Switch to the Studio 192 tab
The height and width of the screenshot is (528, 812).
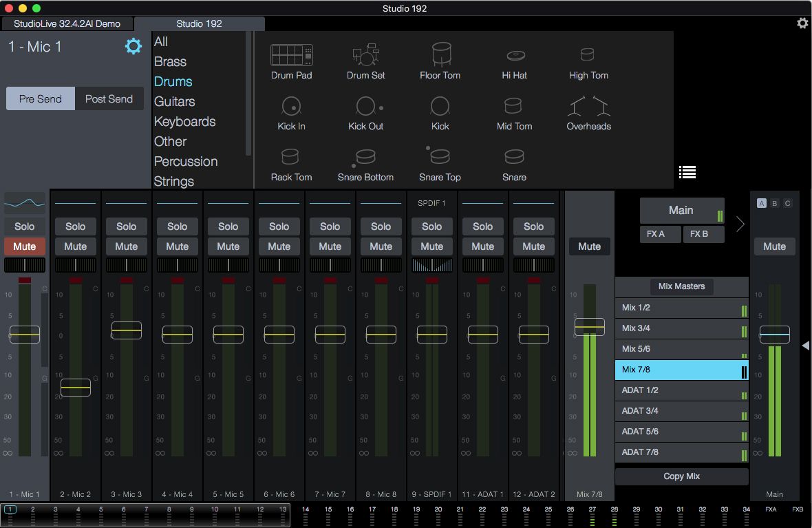pyautogui.click(x=200, y=23)
